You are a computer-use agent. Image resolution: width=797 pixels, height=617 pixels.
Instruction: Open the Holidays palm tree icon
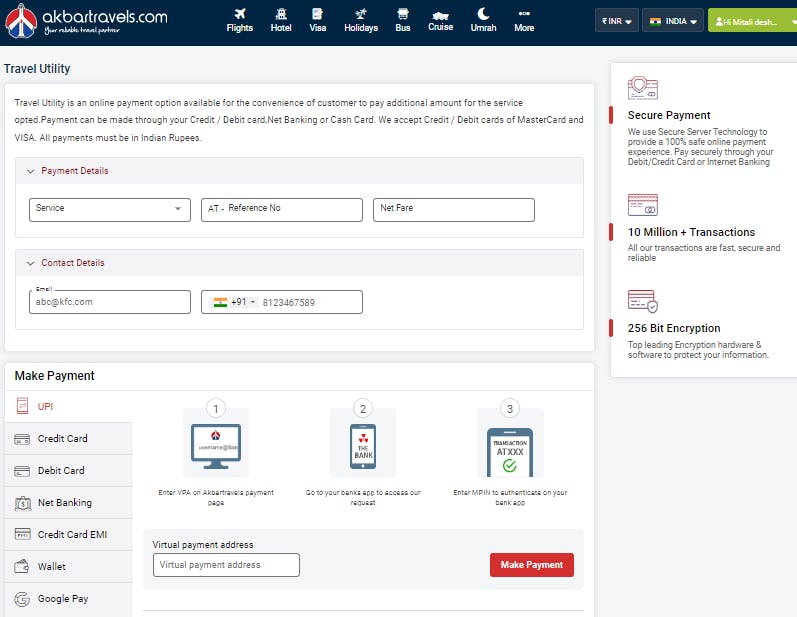[x=361, y=14]
